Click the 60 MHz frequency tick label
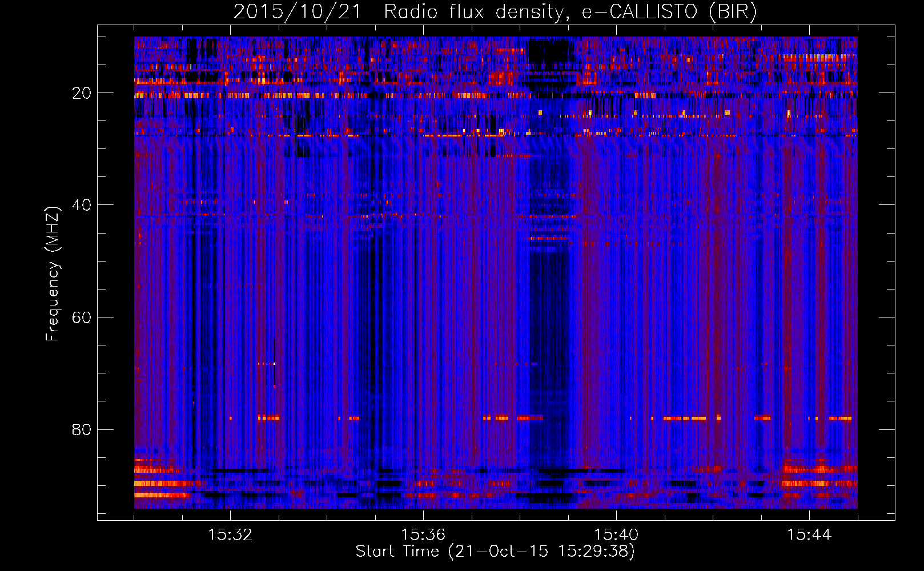 pos(82,317)
